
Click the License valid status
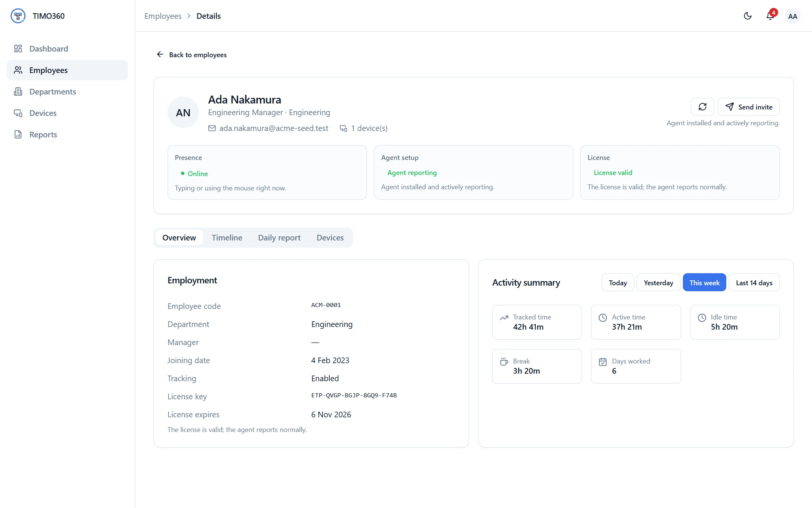(613, 173)
